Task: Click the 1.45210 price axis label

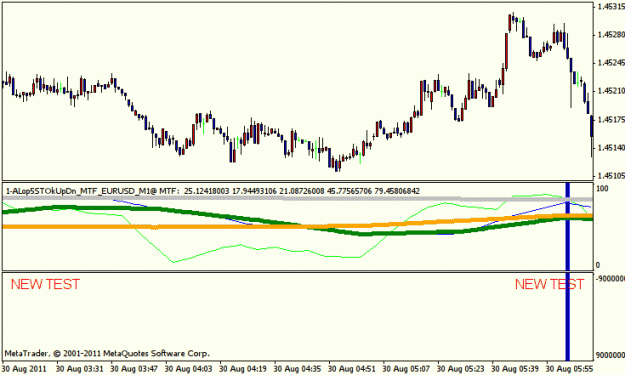Action: [x=611, y=91]
